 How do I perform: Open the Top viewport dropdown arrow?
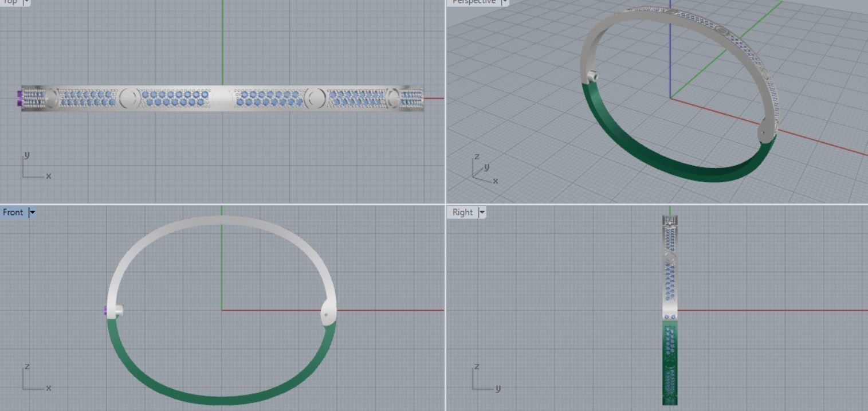pyautogui.click(x=26, y=2)
